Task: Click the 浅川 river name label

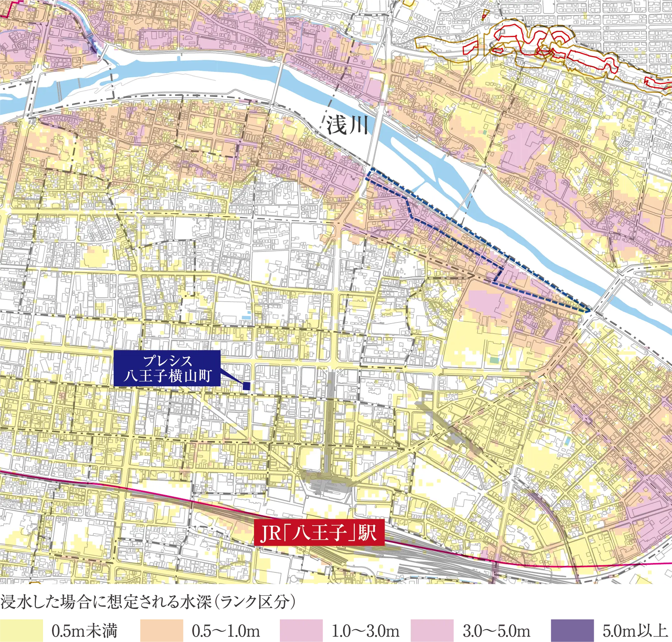Action: 347,126
